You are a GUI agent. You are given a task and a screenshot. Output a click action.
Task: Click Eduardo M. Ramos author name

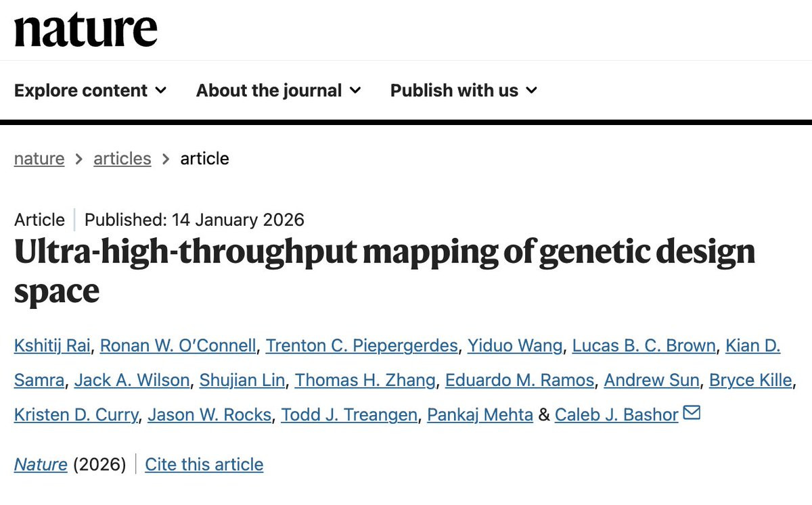click(x=520, y=381)
